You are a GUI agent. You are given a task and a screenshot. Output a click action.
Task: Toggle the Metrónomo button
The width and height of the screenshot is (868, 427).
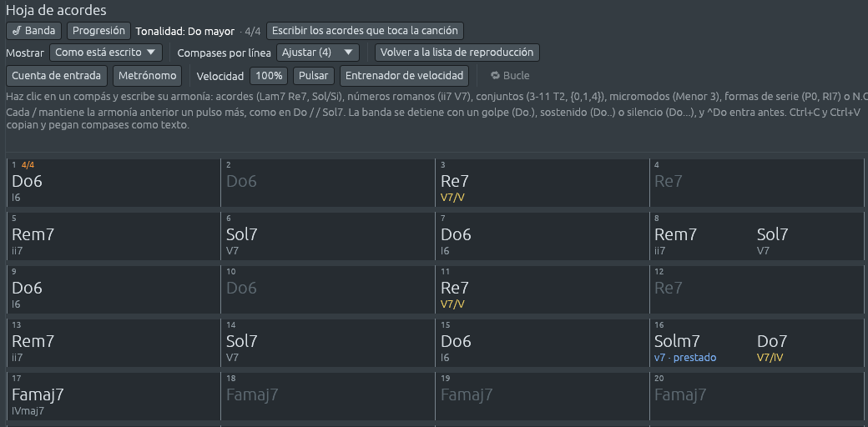tap(147, 76)
